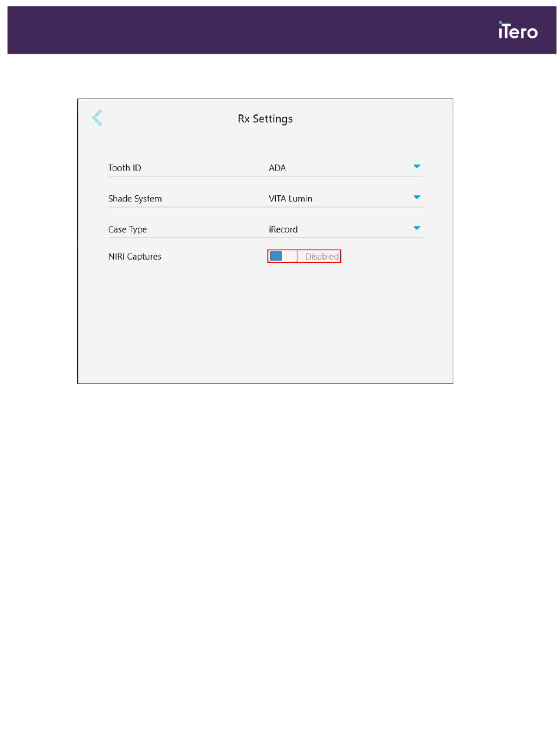The image size is (560, 732).
Task: Expand the Shade System dropdown arrow
Action: pos(417,197)
